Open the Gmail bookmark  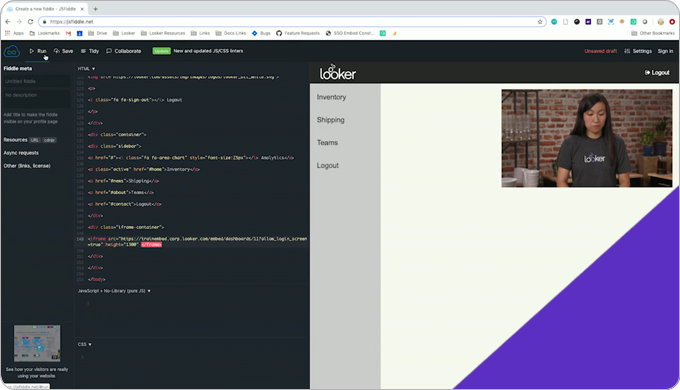[68, 33]
